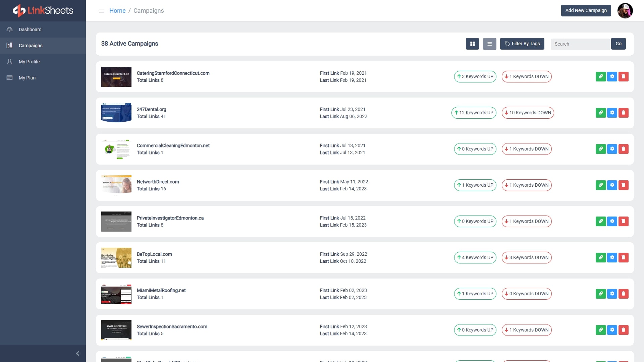Open 247Dental.org campaign name
Screen dimensions: 644x362
[151, 109]
